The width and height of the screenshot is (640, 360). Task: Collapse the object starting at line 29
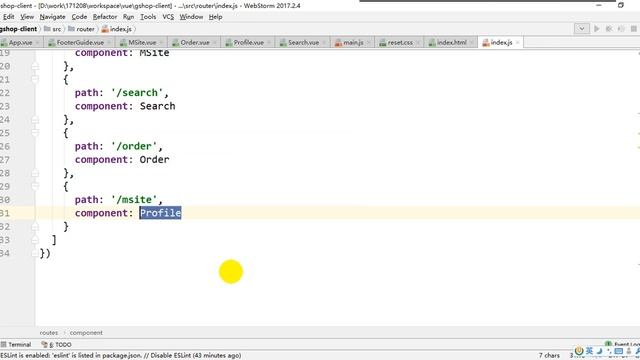click(35, 186)
